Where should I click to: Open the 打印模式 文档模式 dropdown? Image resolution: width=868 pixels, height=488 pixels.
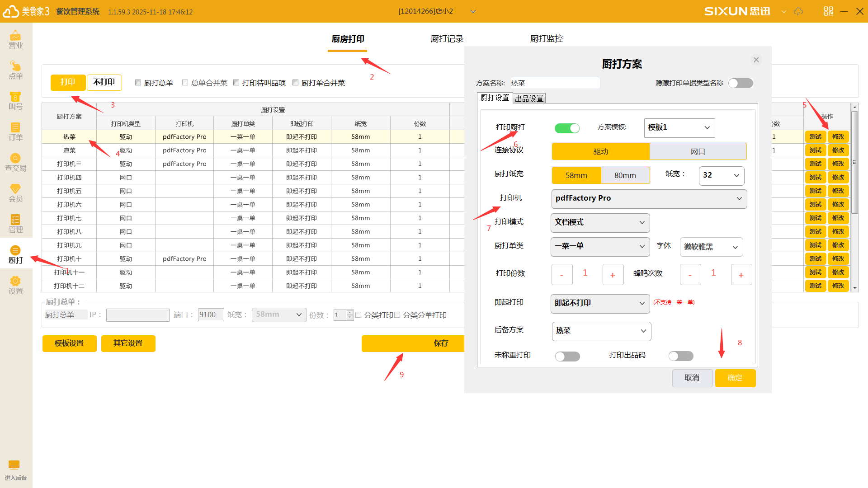[600, 223]
